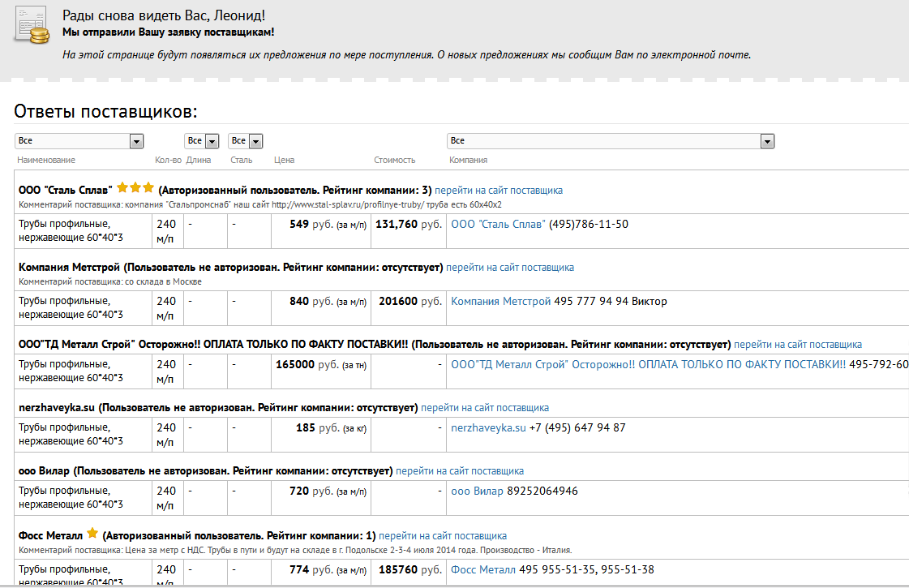Go to supplier site for ооо Вилар
909x588 pixels.
[460, 471]
